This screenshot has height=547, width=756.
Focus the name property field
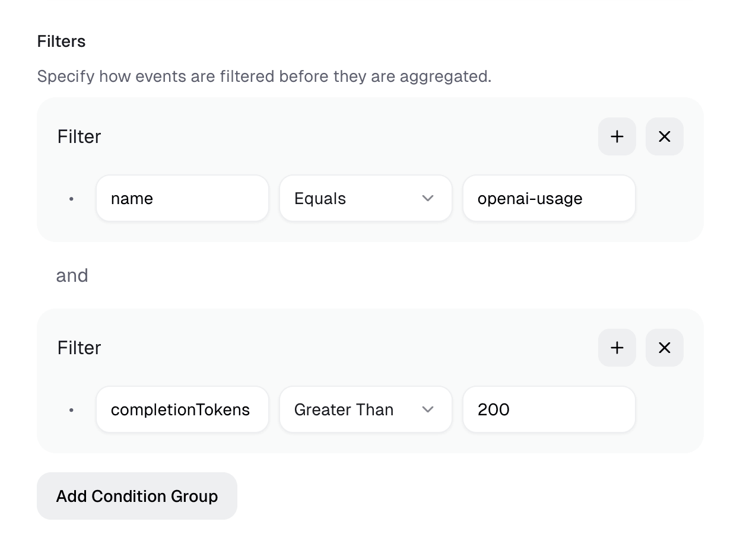tap(182, 198)
